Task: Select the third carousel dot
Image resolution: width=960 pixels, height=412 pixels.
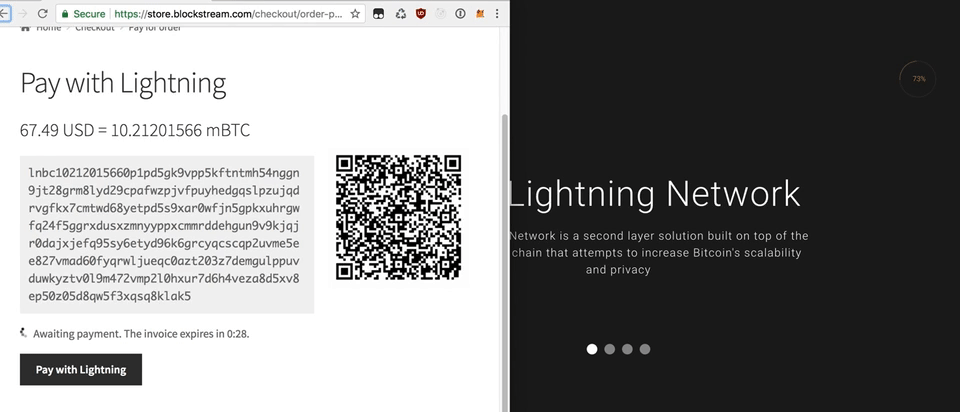Action: click(x=627, y=349)
